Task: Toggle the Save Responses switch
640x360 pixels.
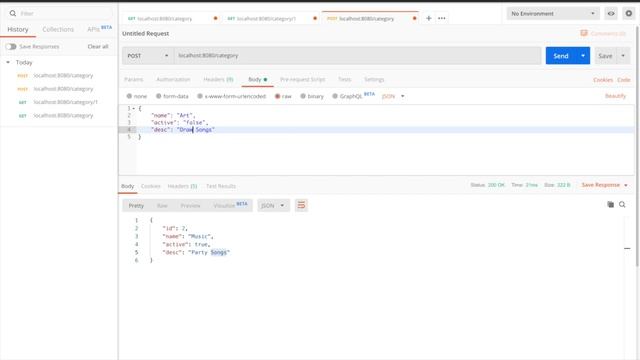Action: (11, 47)
